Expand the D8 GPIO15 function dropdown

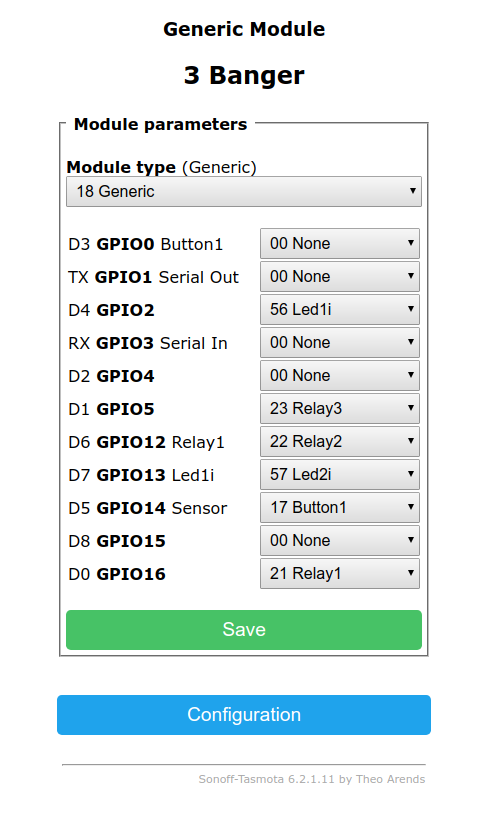coord(339,541)
